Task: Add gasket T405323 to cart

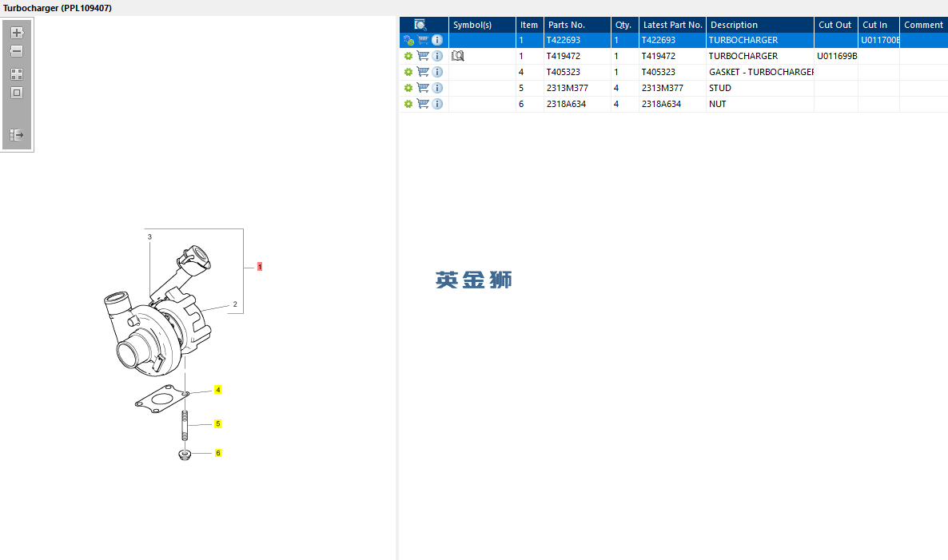Action: tap(423, 71)
